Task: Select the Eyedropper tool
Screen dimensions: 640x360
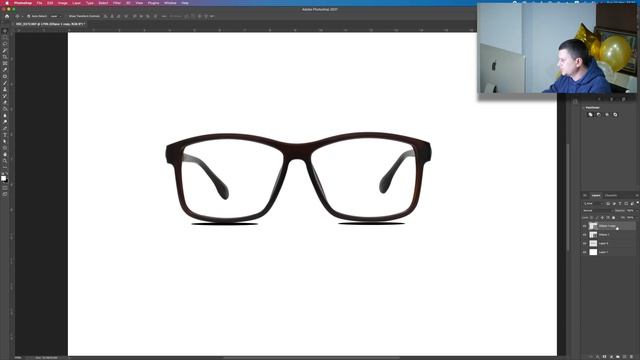Action: point(5,70)
